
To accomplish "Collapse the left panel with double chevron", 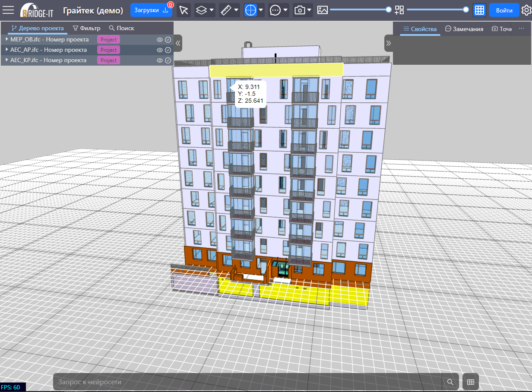I will click(x=178, y=43).
